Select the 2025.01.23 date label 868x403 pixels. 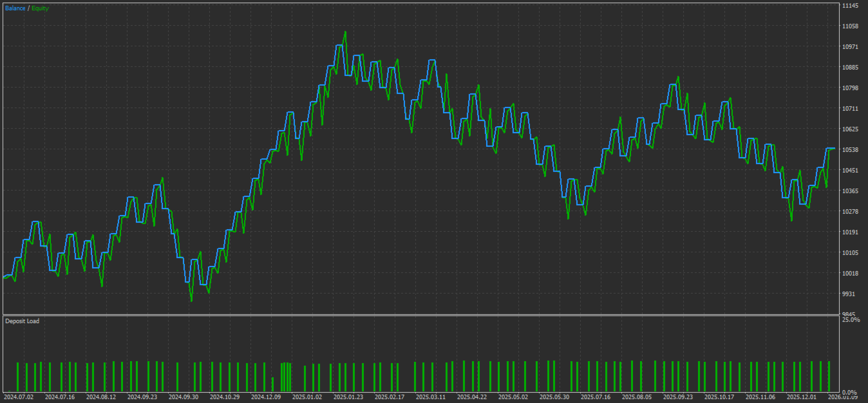point(348,397)
